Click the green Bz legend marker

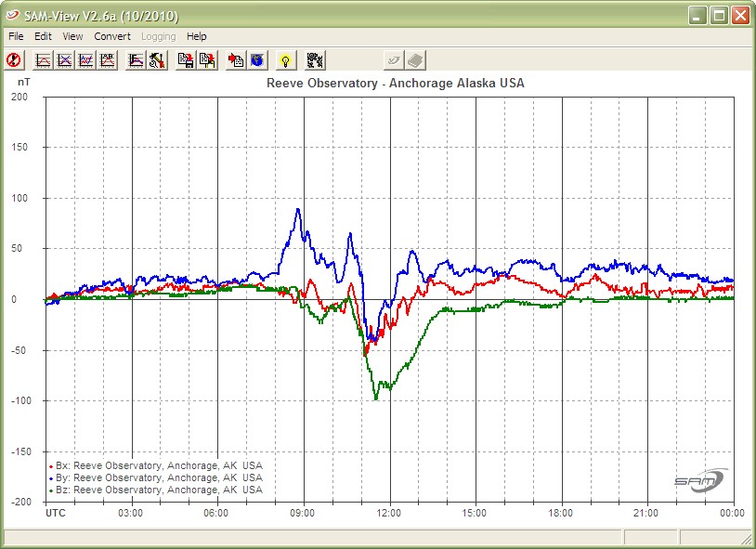tap(51, 491)
